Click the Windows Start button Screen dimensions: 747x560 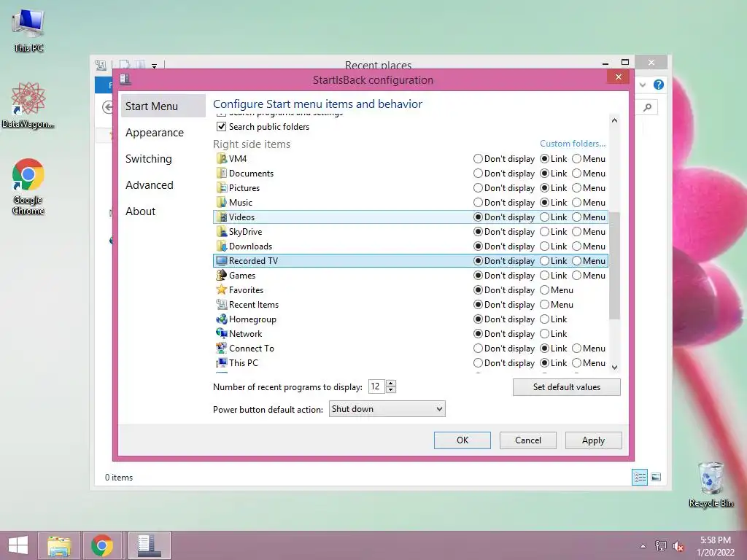pyautogui.click(x=18, y=545)
